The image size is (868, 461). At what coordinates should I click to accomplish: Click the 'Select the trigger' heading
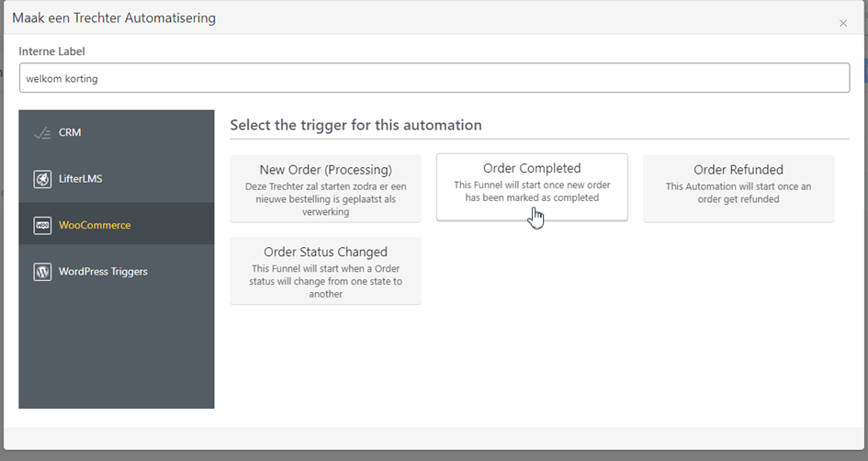point(355,125)
